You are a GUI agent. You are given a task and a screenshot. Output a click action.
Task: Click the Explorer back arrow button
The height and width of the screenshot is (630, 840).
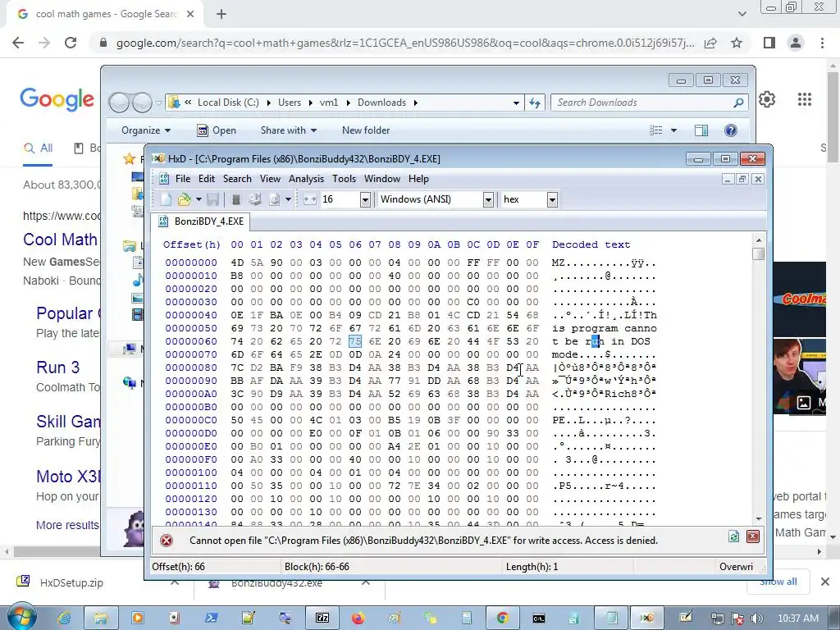(x=118, y=103)
